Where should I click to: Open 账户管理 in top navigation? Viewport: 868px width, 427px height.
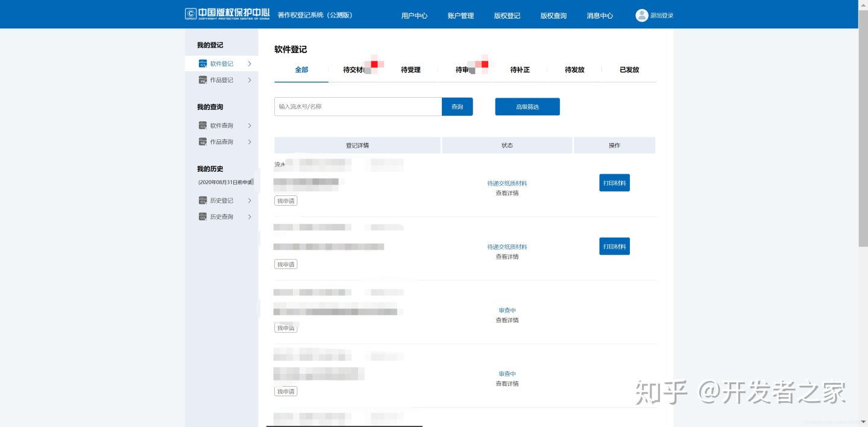[461, 16]
